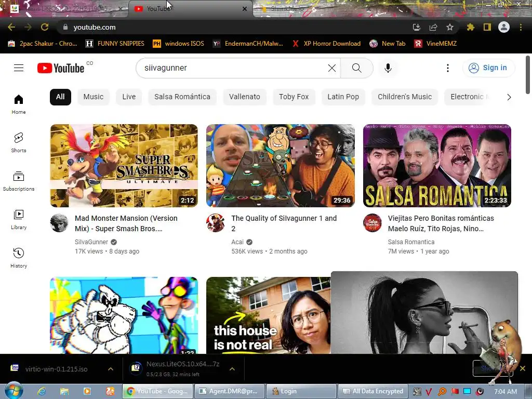Open the EndermanCH/Malw... bookmark
The height and width of the screenshot is (399, 532).
pyautogui.click(x=248, y=44)
